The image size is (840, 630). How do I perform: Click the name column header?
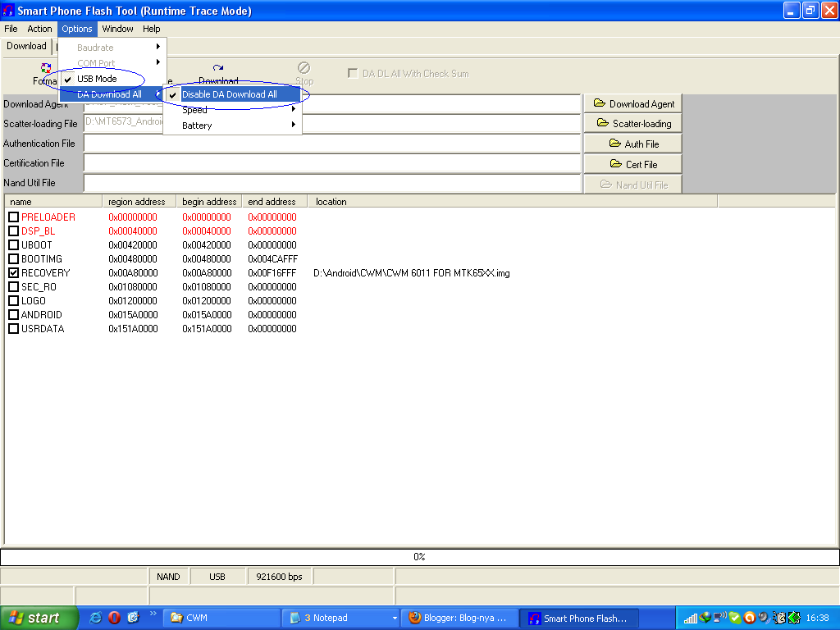tap(53, 202)
